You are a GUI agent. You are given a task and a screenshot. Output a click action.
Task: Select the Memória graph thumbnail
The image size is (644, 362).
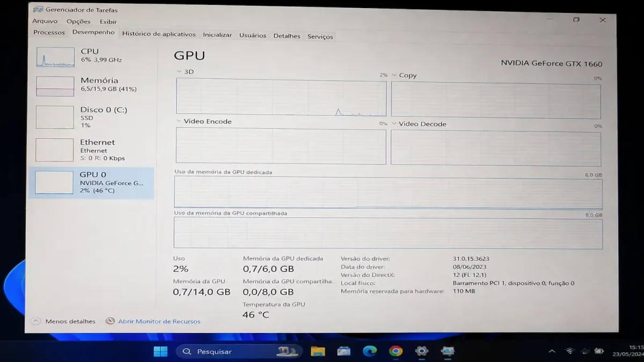pyautogui.click(x=55, y=86)
